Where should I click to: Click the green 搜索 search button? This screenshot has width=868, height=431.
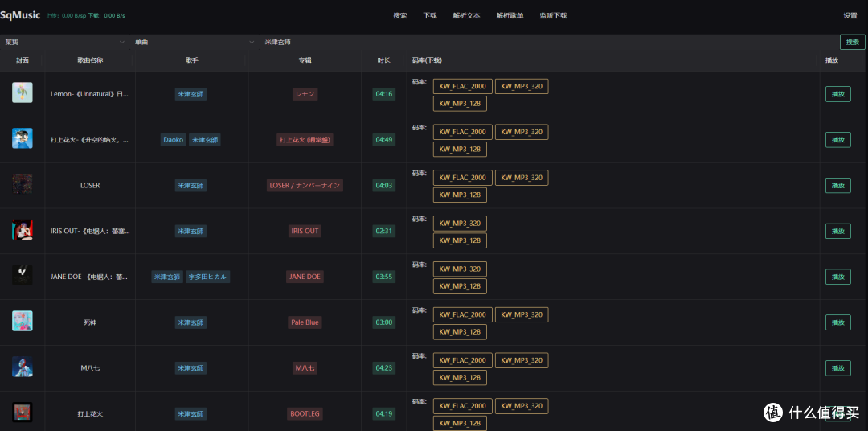click(x=853, y=42)
